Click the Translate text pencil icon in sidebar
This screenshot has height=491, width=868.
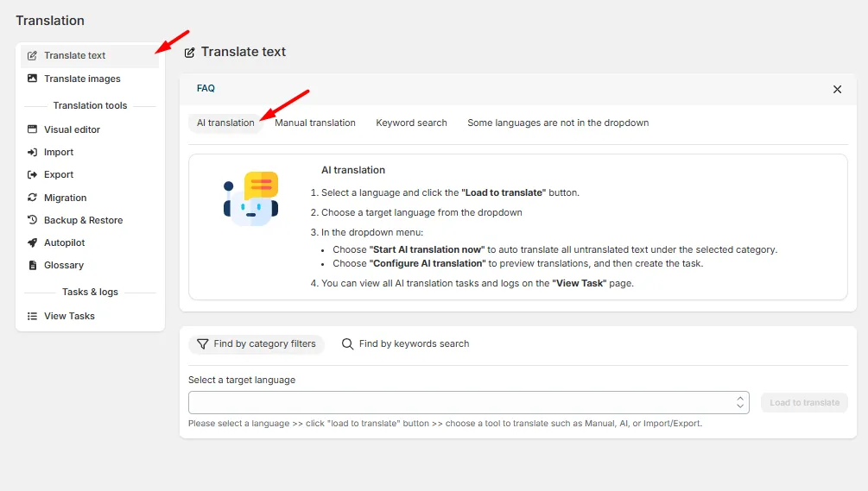tap(32, 55)
